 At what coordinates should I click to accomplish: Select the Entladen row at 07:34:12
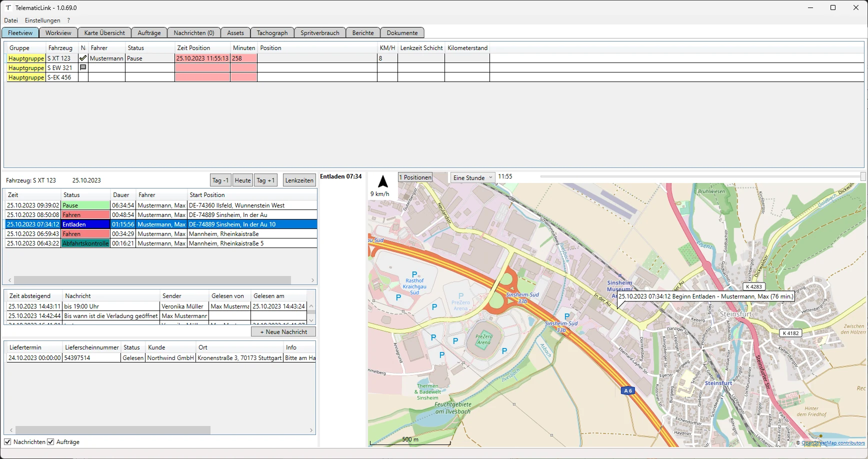coord(161,224)
